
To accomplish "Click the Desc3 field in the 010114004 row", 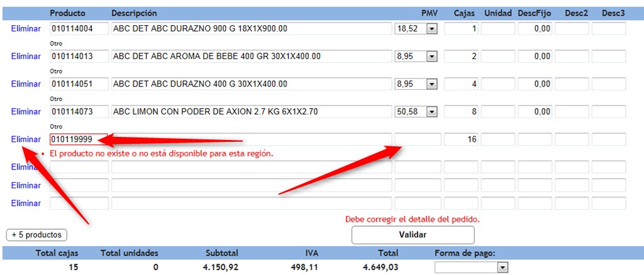I will click(x=609, y=29).
